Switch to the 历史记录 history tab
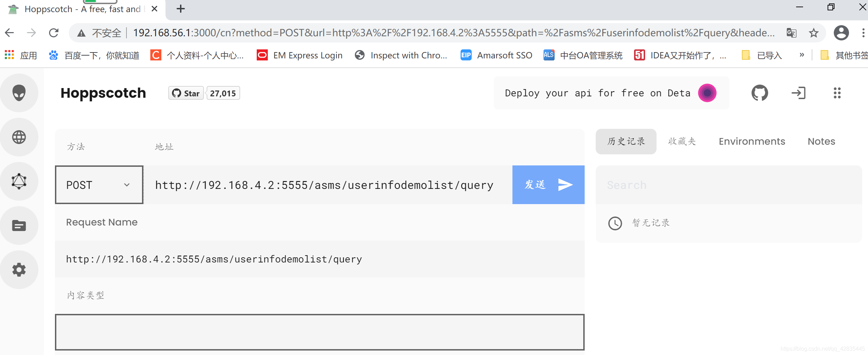The height and width of the screenshot is (355, 868). coord(626,141)
